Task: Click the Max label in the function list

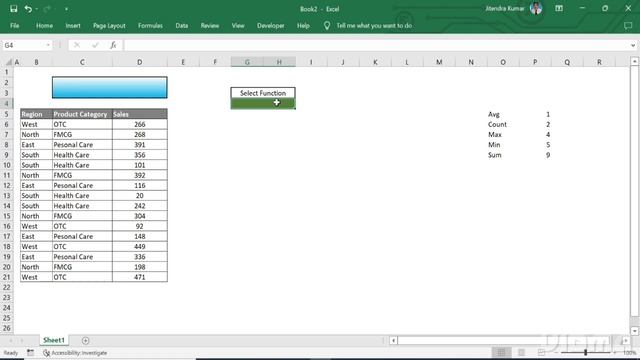Action: [x=495, y=135]
